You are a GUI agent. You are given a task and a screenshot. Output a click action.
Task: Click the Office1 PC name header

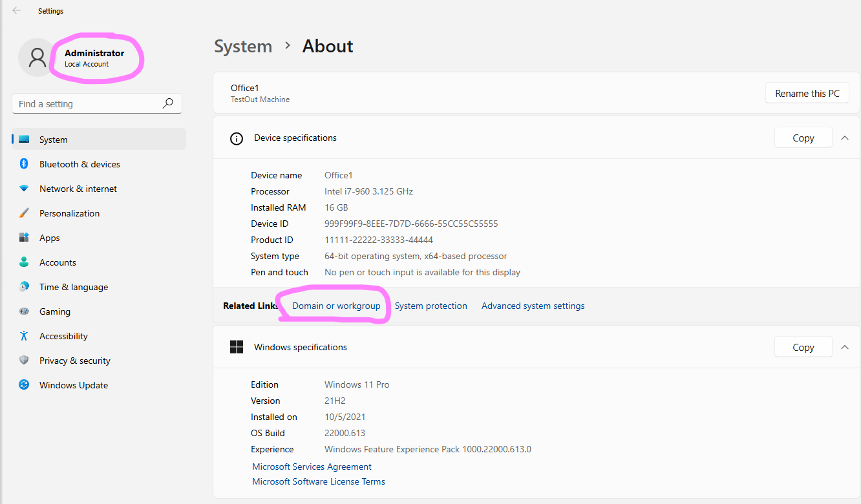(245, 88)
